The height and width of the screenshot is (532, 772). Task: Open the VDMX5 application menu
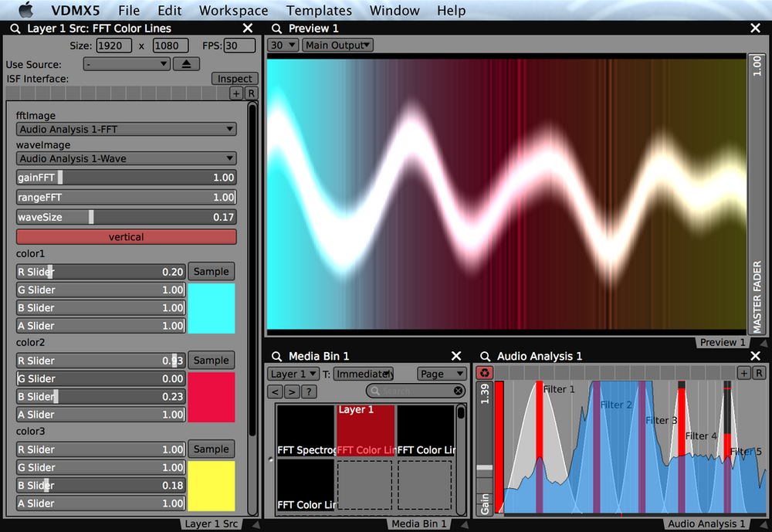pyautogui.click(x=75, y=10)
